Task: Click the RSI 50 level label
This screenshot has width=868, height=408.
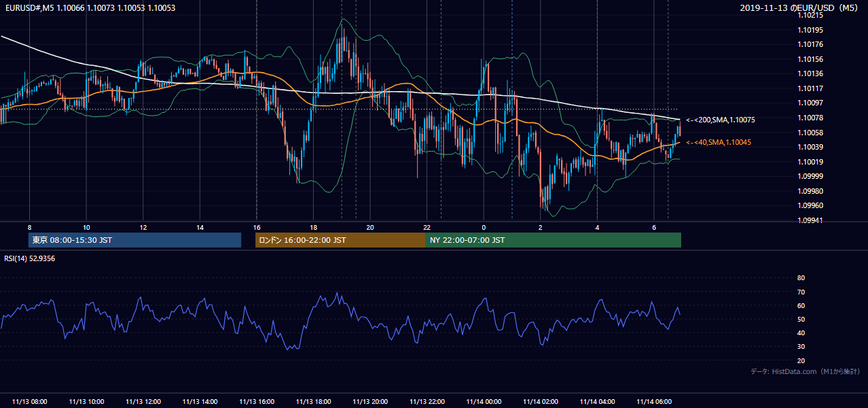Action: click(801, 319)
